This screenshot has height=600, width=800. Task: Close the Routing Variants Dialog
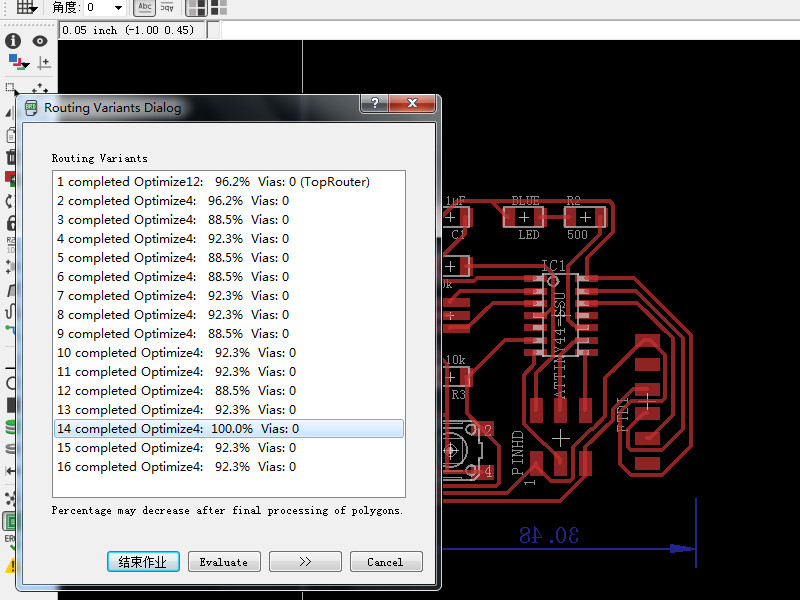point(412,103)
